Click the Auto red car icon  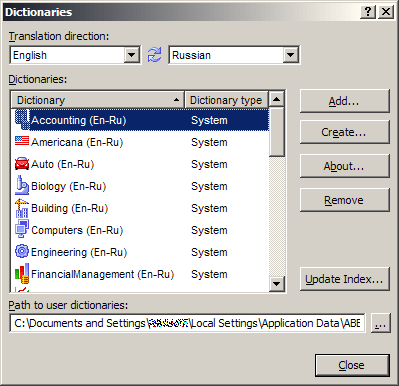click(x=22, y=163)
